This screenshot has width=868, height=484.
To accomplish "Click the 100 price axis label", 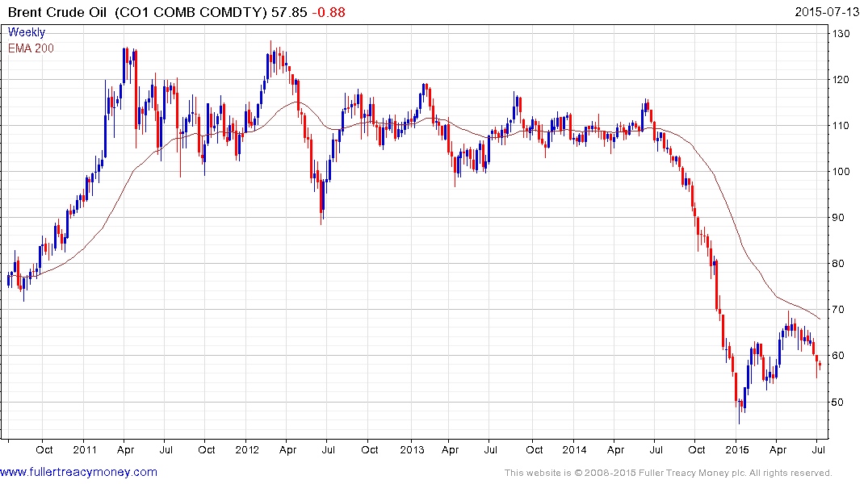I will [x=841, y=172].
